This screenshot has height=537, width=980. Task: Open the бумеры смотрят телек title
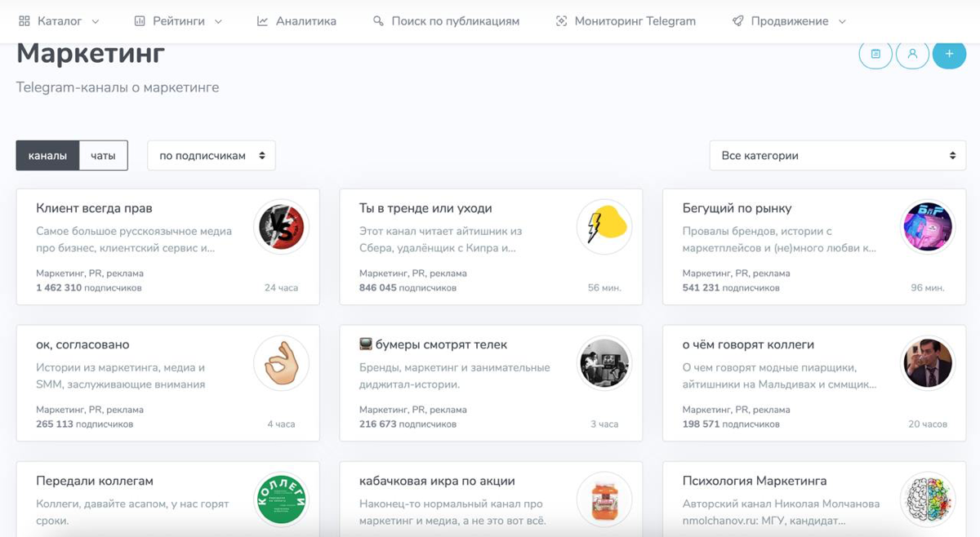(434, 344)
